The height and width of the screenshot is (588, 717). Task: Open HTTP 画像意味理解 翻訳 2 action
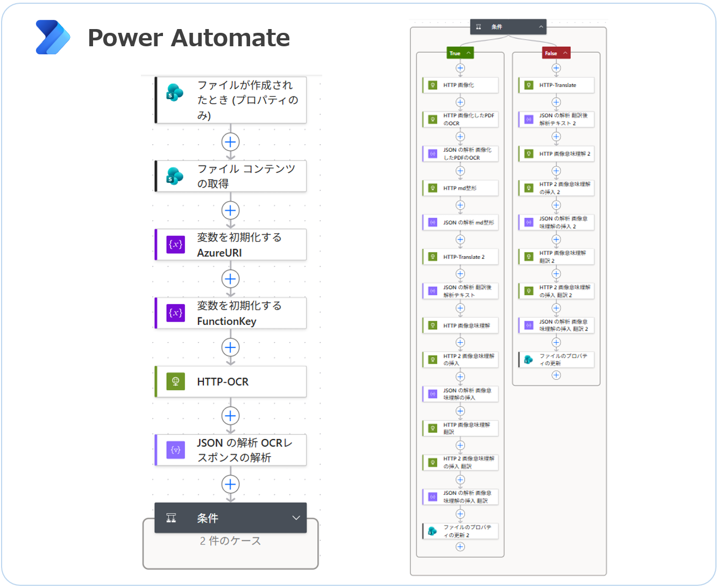click(x=557, y=257)
